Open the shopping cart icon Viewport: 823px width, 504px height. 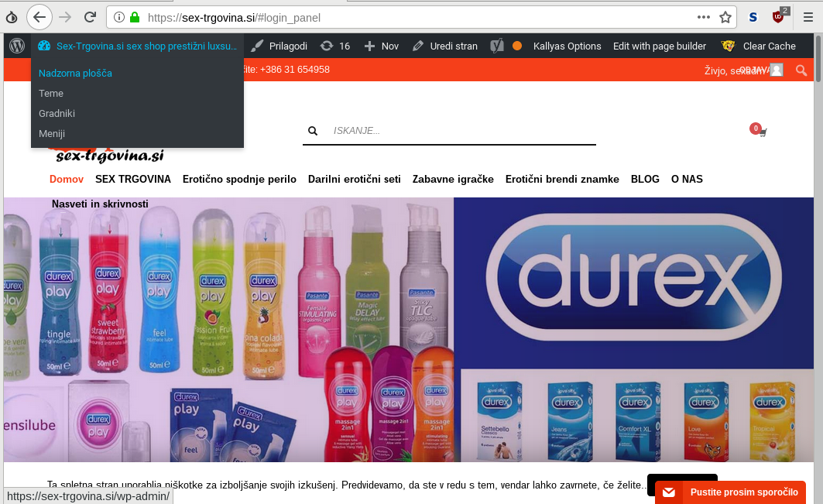(x=763, y=132)
